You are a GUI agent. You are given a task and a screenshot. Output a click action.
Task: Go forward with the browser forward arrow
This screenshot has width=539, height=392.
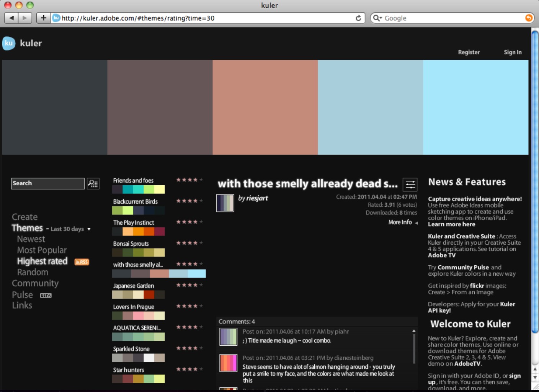25,18
